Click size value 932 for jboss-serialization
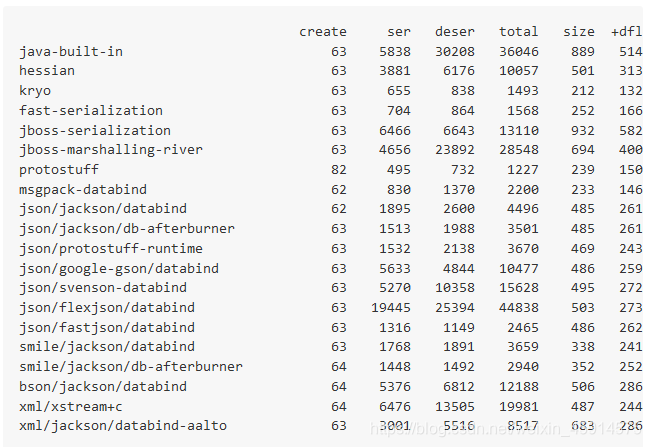The height and width of the screenshot is (447, 651). coord(582,131)
